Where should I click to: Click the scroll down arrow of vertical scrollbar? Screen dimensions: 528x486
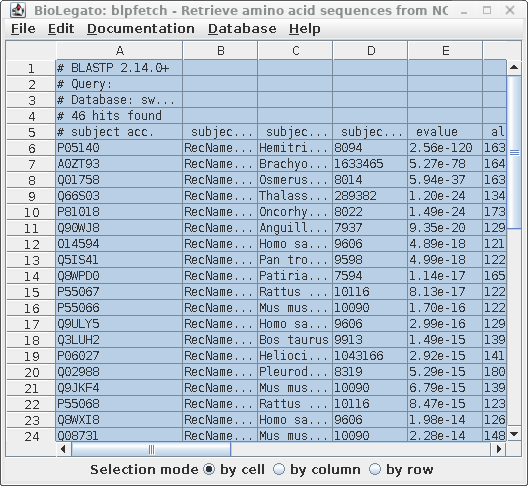tap(514, 434)
